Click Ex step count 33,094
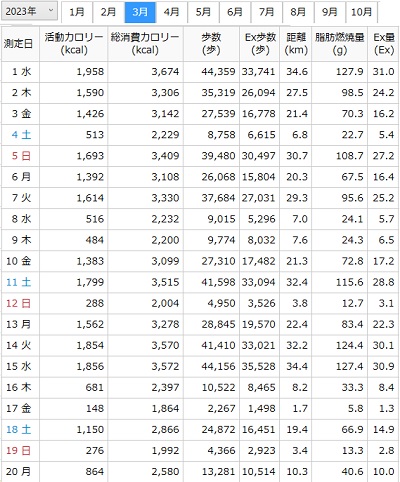The height and width of the screenshot is (482, 400). 259,282
